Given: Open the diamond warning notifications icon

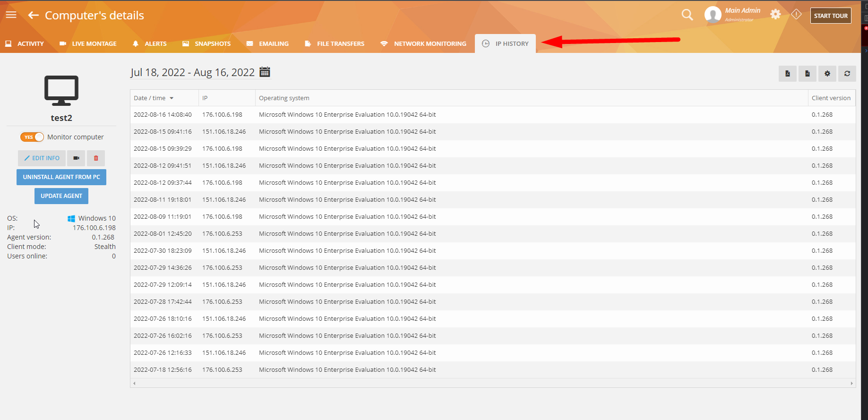Looking at the screenshot, I should 796,15.
